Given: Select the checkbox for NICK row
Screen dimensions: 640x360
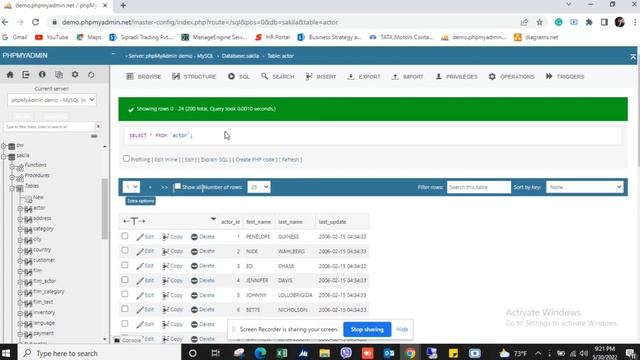Looking at the screenshot, I should (x=125, y=251).
